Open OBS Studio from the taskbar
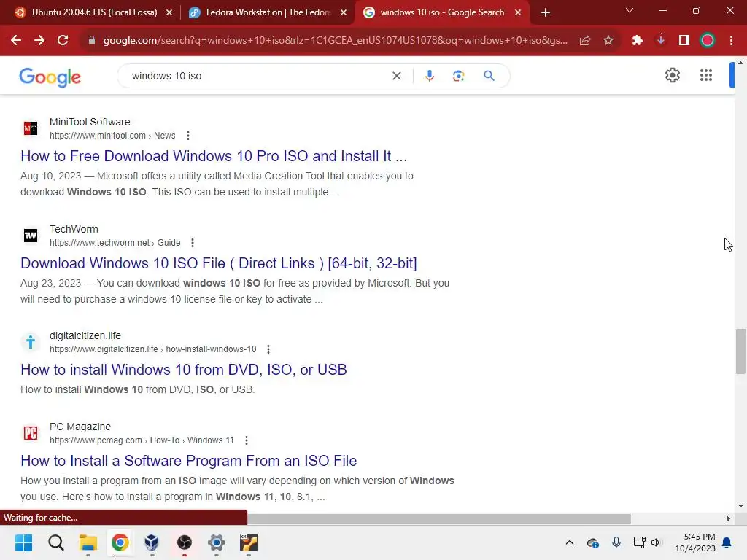 pyautogui.click(x=185, y=542)
